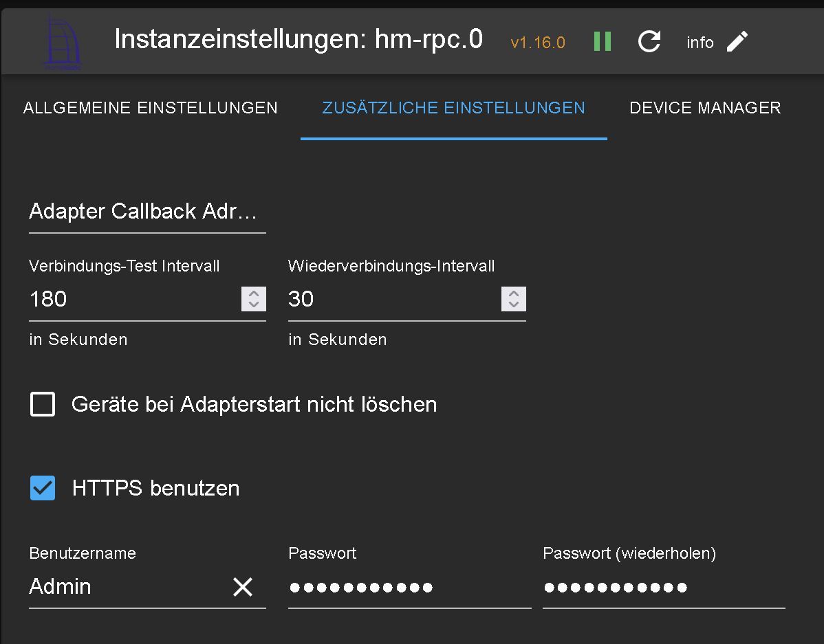The width and height of the screenshot is (824, 644).
Task: Click the hm-rpc adapter logo icon
Action: pos(62,43)
